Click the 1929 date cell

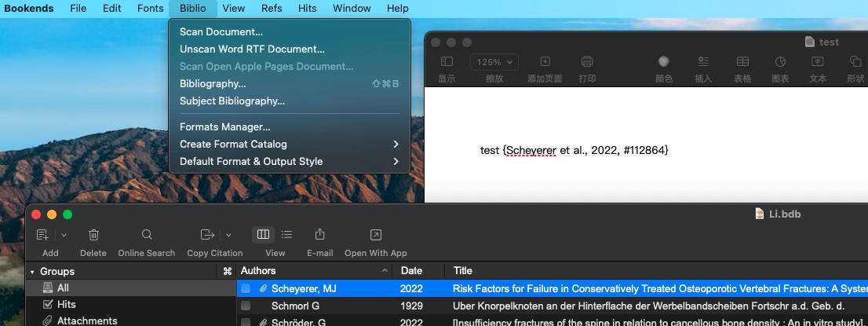pyautogui.click(x=411, y=306)
